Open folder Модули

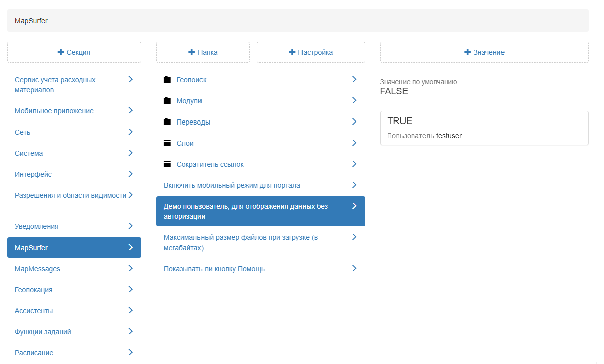(x=261, y=101)
